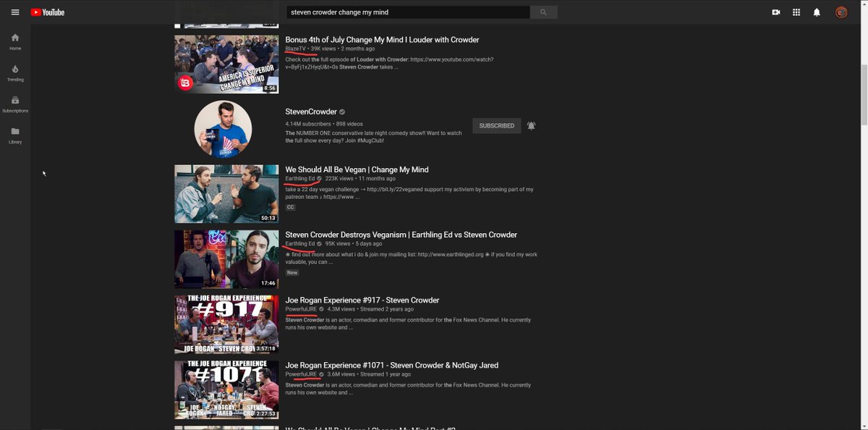Click the search input field

(409, 12)
